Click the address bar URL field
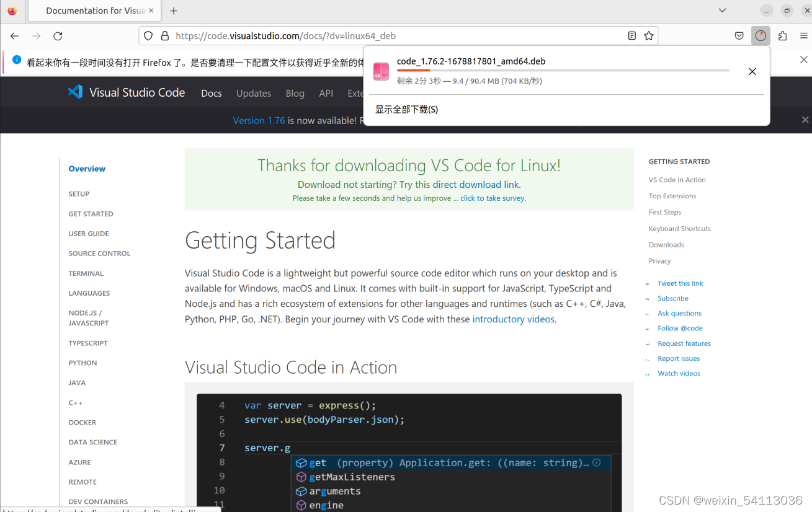 point(397,36)
